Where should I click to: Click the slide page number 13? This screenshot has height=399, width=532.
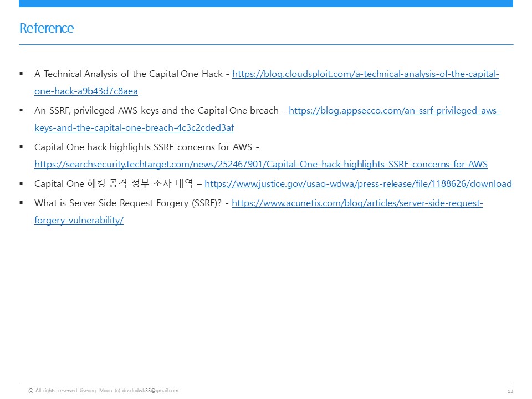coord(510,391)
